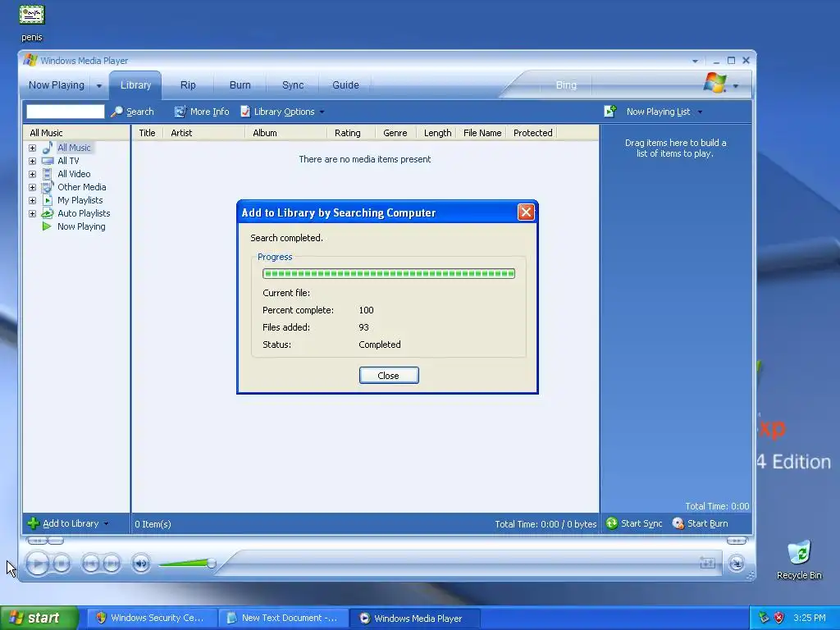This screenshot has width=840, height=630.
Task: Select the My Playlists tree item
Action: [80, 200]
